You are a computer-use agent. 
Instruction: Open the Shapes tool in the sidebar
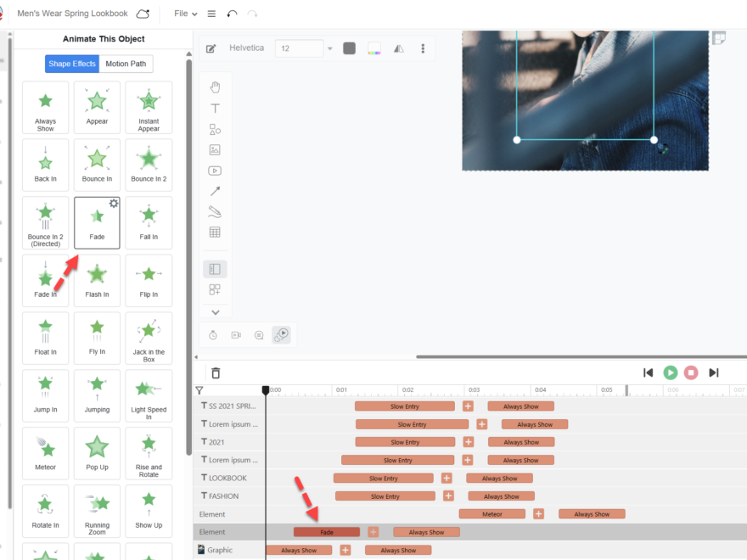215,128
